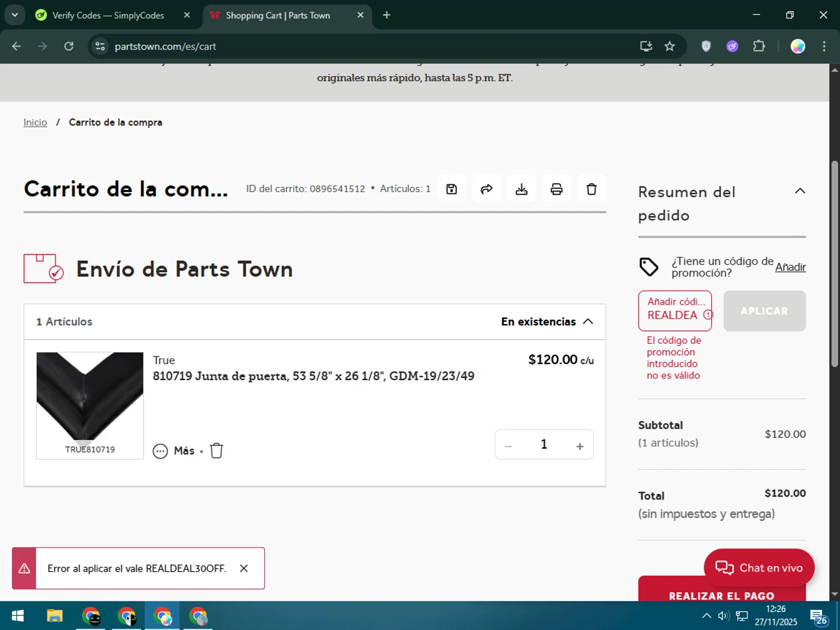Close the Shopping Cart | Parts Town tab

tap(361, 15)
